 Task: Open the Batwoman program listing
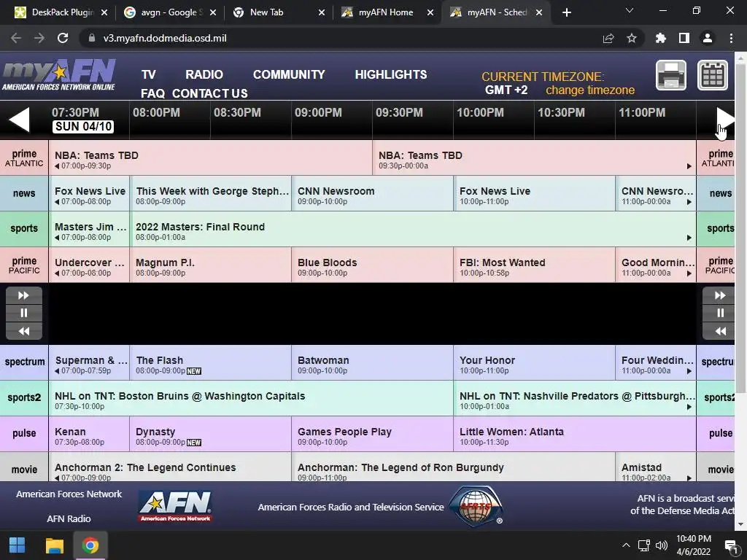pyautogui.click(x=372, y=362)
